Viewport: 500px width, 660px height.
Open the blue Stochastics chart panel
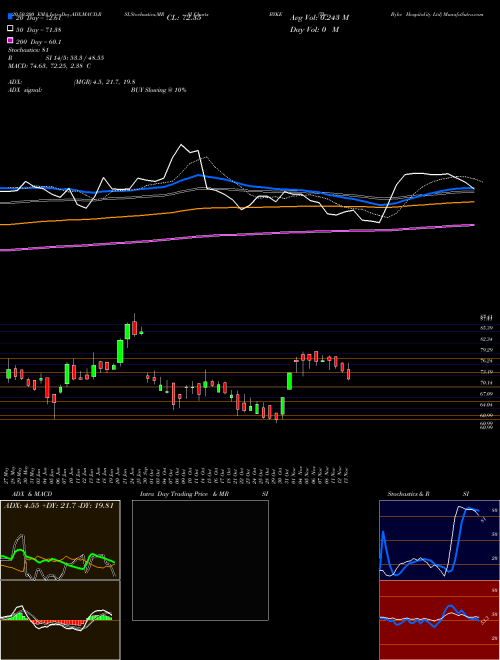[x=439, y=540]
